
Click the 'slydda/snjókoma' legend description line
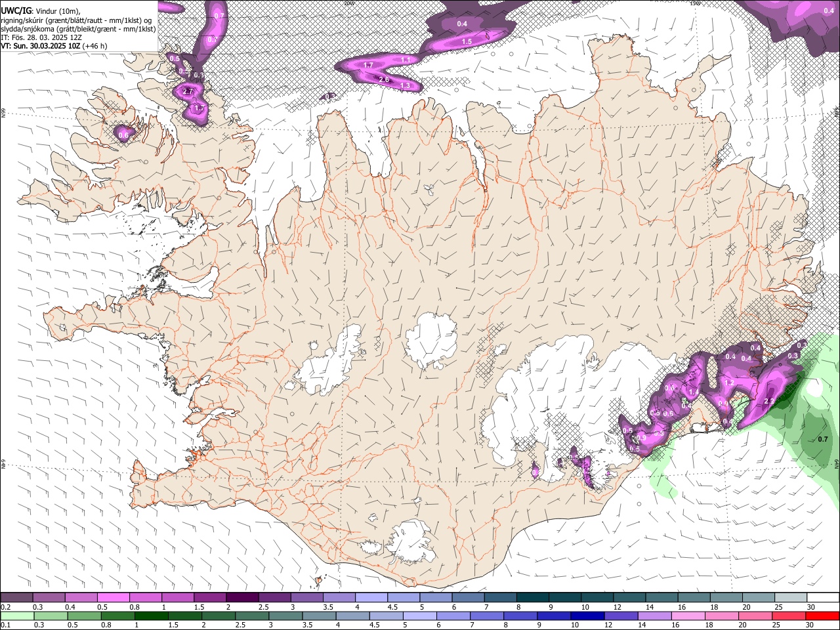click(78, 29)
